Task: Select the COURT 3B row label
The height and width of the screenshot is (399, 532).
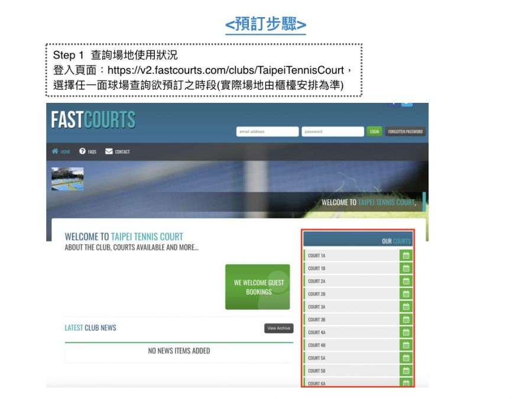Action: coord(317,320)
